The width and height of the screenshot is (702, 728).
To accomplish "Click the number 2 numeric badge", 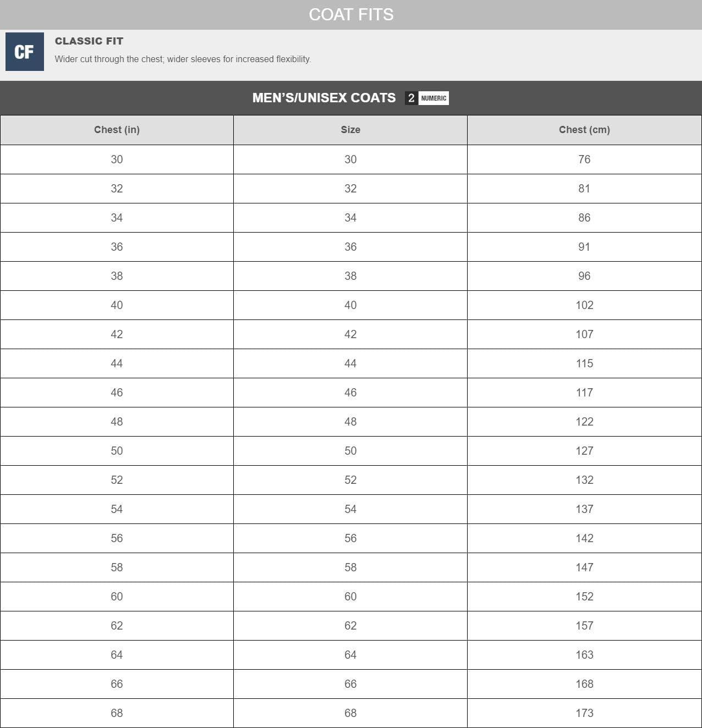I will (x=411, y=98).
